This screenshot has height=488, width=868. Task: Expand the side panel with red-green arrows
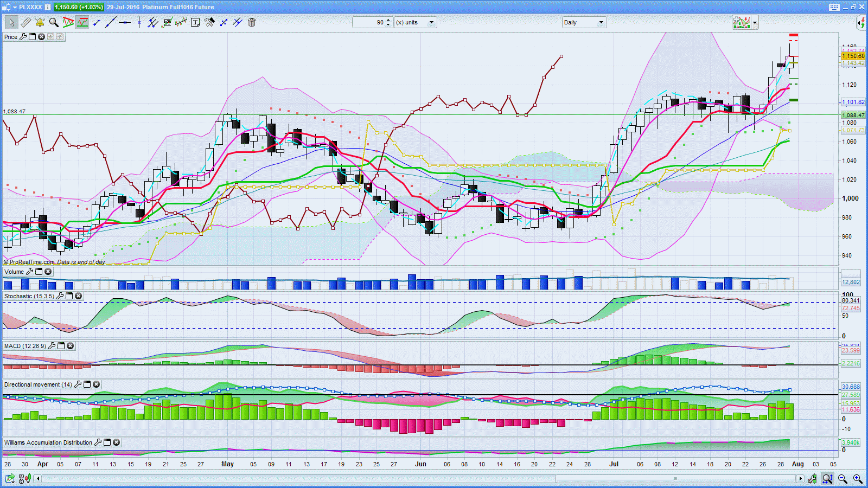(861, 22)
